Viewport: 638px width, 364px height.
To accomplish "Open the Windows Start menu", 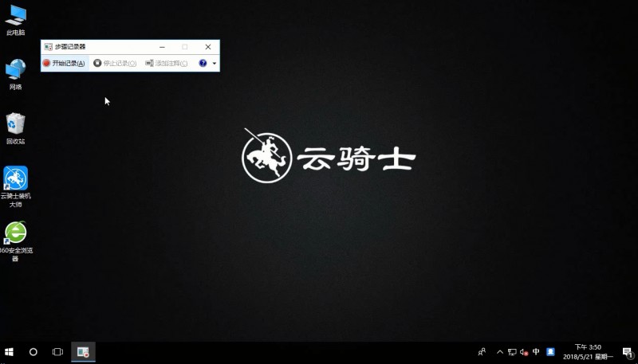I will (x=9, y=352).
